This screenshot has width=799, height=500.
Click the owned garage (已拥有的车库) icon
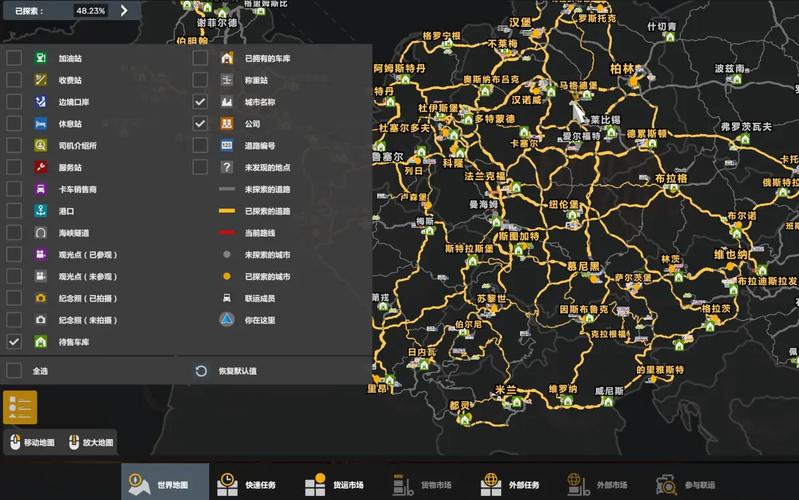(227, 58)
